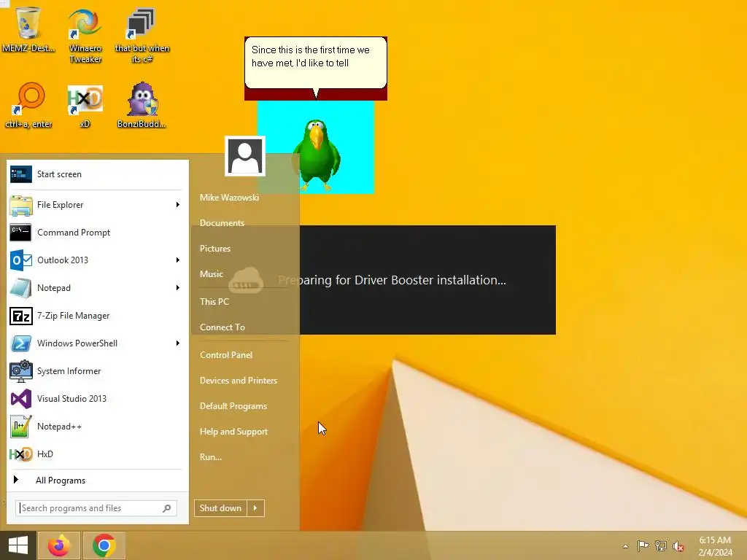747x560 pixels.
Task: Open Documents from the Start menu
Action: (x=222, y=223)
